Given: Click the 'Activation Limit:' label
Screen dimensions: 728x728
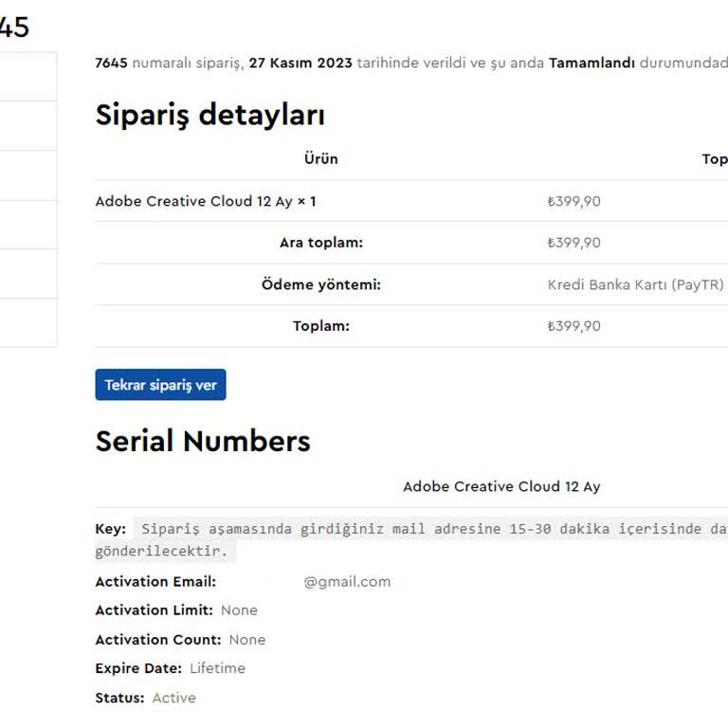Looking at the screenshot, I should tap(154, 610).
